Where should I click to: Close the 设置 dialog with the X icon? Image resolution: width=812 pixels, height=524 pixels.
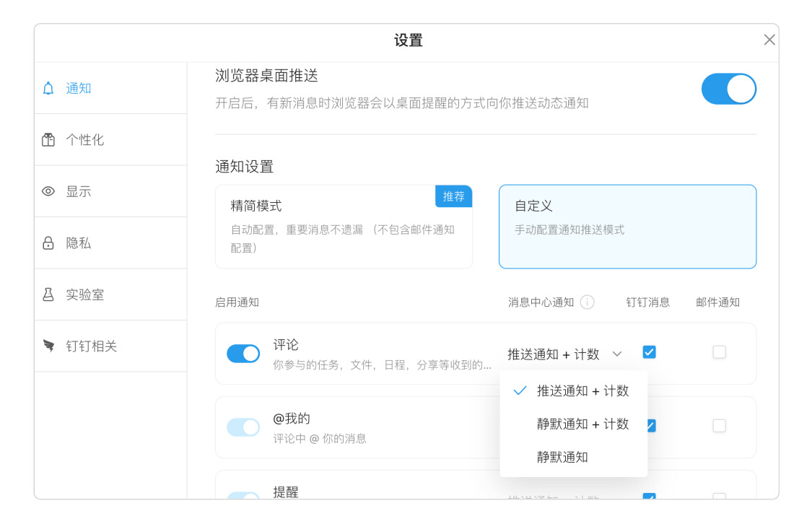pos(769,40)
